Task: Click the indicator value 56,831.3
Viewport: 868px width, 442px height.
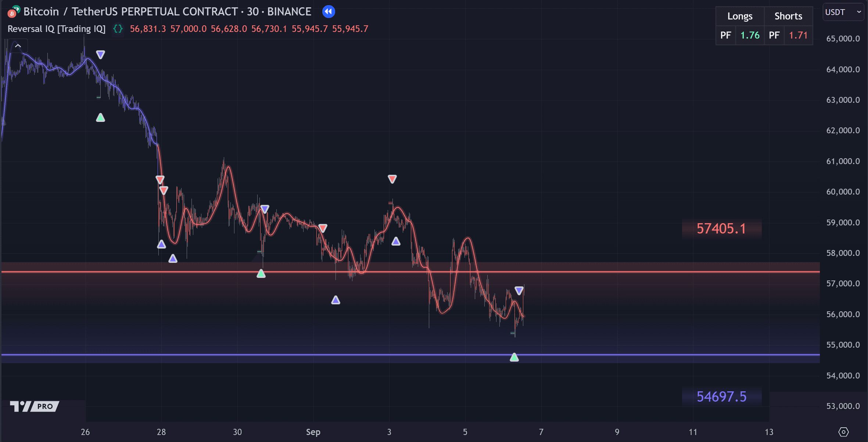Action: [148, 29]
